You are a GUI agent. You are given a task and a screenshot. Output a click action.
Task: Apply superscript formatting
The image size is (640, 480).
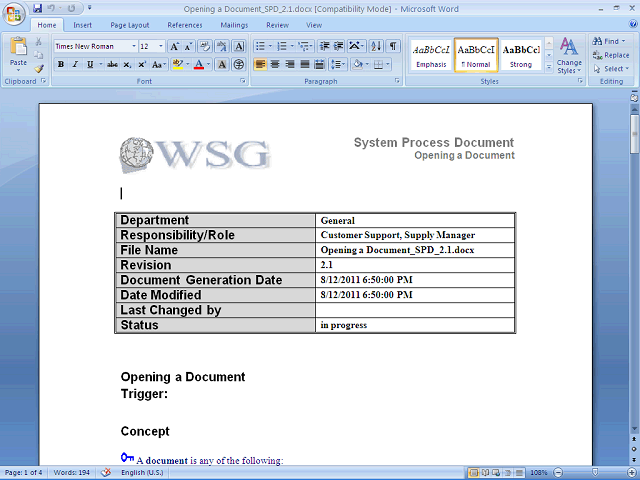click(142, 64)
